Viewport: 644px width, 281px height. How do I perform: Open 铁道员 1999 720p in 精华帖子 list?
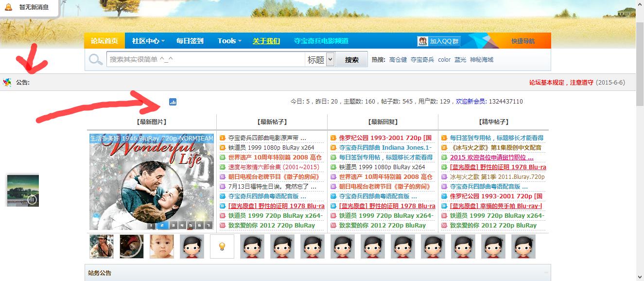coord(497,215)
